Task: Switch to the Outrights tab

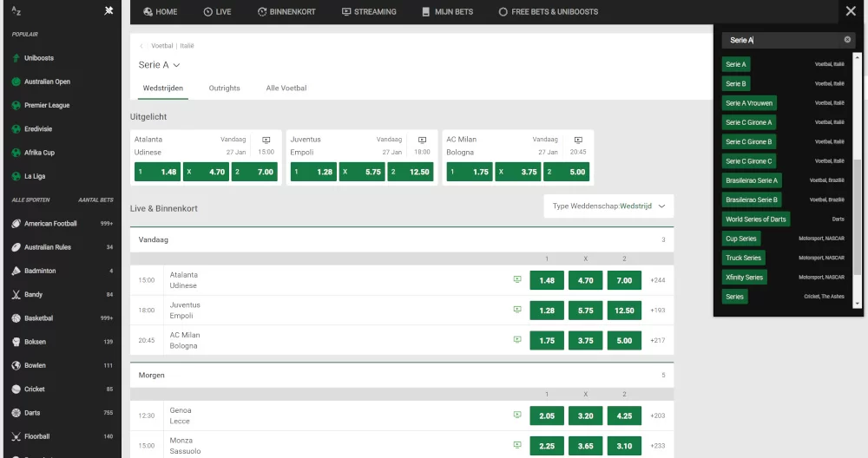Action: [224, 88]
